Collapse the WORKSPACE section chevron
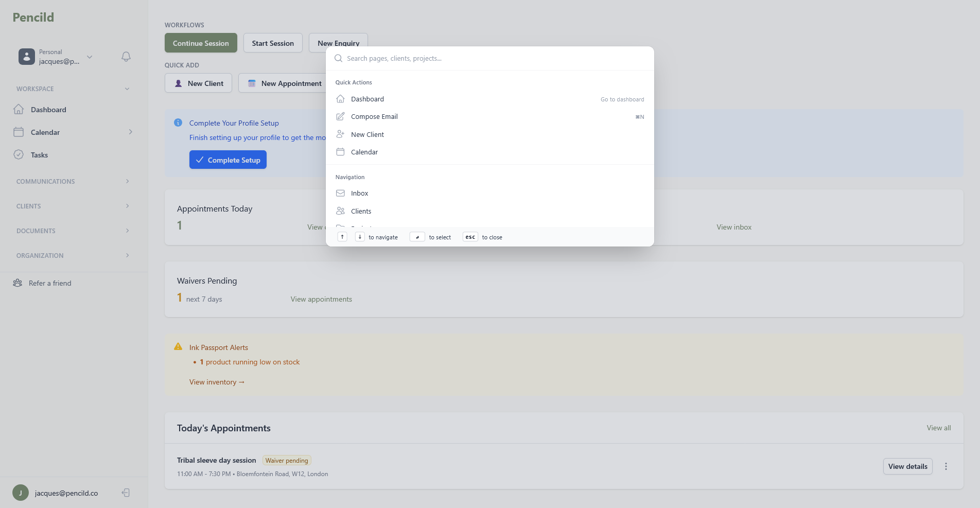The image size is (980, 508). point(127,89)
